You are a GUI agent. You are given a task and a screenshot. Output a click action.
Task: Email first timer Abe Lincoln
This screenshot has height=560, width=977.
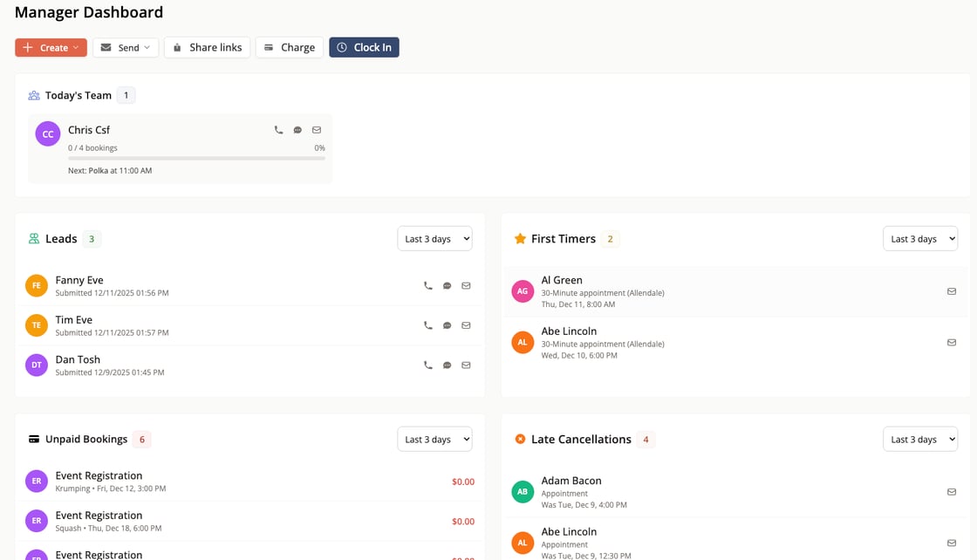[952, 343]
